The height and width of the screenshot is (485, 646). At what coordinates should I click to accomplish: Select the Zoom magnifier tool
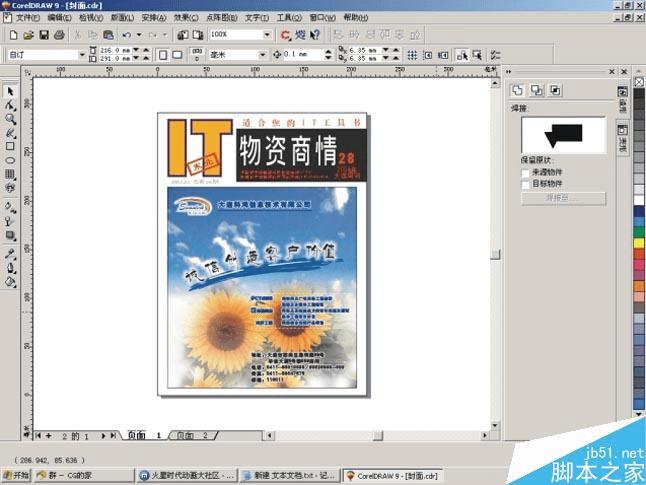(x=10, y=119)
